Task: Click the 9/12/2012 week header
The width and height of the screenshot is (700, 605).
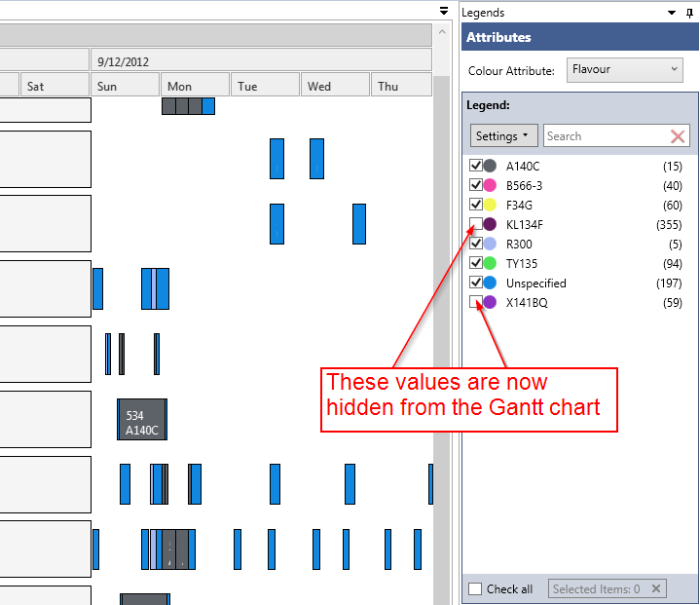Action: click(x=261, y=60)
